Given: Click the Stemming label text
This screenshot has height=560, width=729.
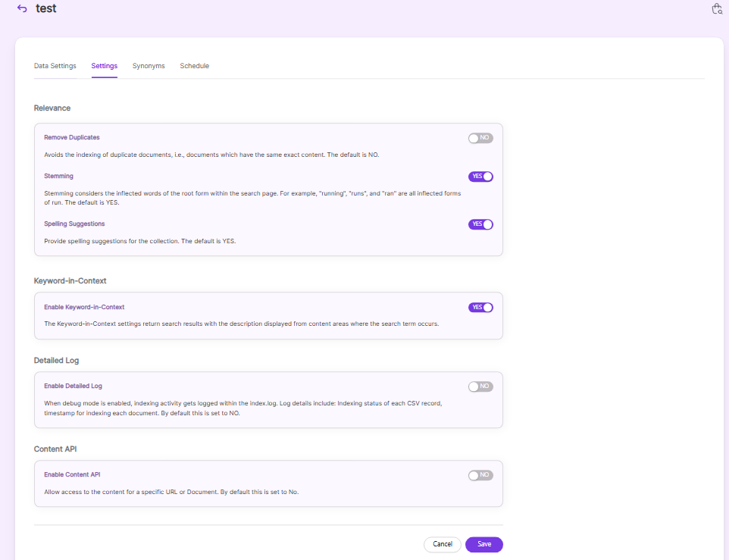Looking at the screenshot, I should (x=58, y=176).
